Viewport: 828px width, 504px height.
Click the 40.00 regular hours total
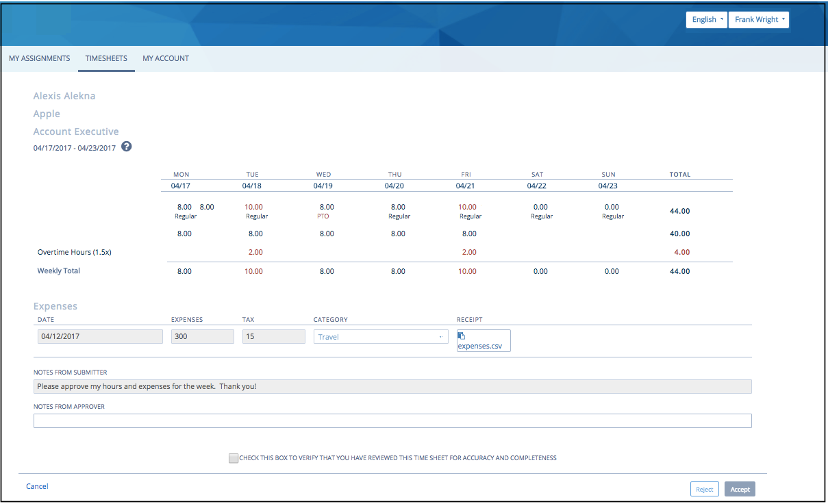point(679,234)
